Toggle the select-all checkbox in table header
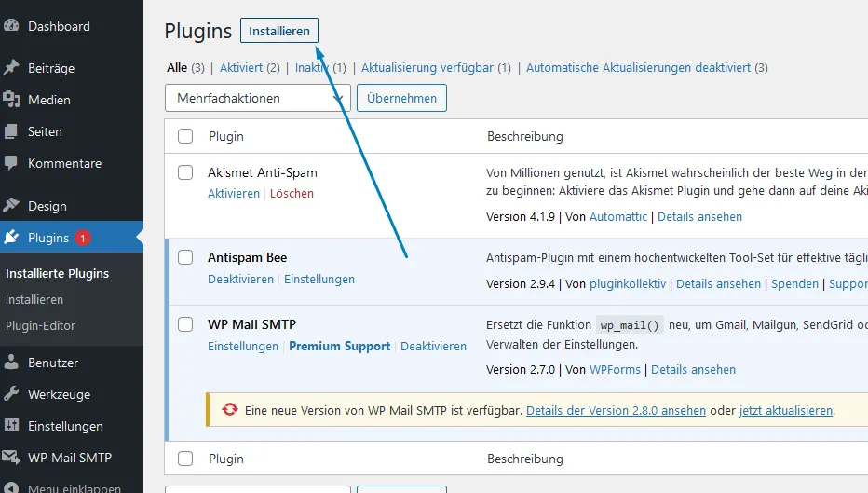Image resolution: width=868 pixels, height=493 pixels. point(185,136)
